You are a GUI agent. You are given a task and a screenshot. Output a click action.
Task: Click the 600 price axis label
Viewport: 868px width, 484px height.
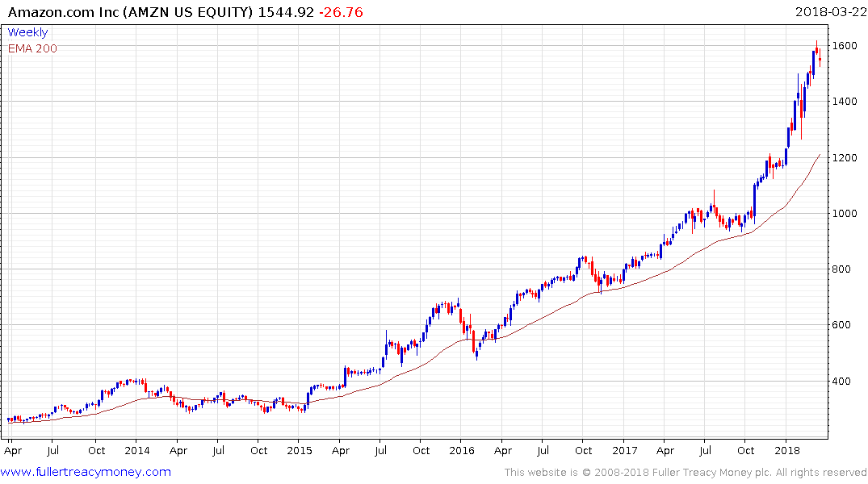pos(841,325)
